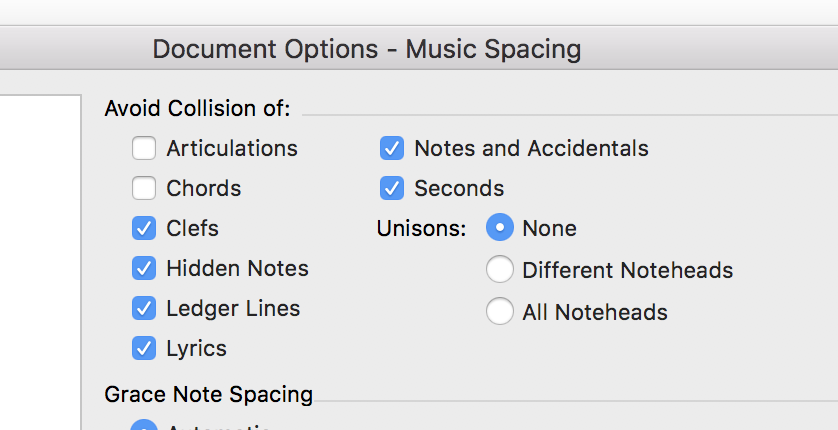Select the All Noteheads radio button
838x430 pixels.
point(500,312)
